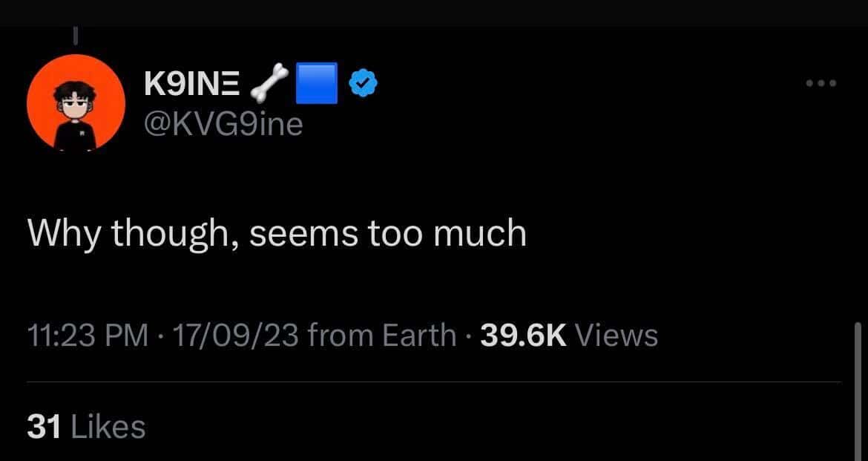Select the display name K9INE
Image resolution: width=868 pixels, height=461 pixels.
click(191, 82)
